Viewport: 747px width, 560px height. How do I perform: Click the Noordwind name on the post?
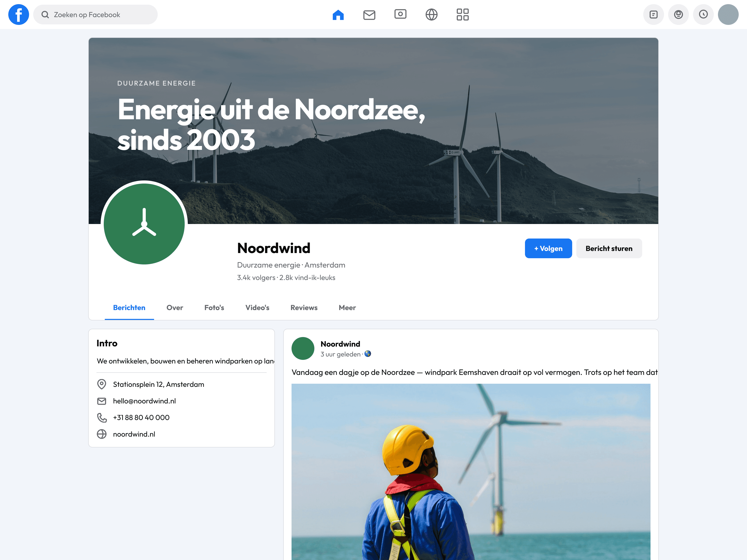pyautogui.click(x=340, y=344)
